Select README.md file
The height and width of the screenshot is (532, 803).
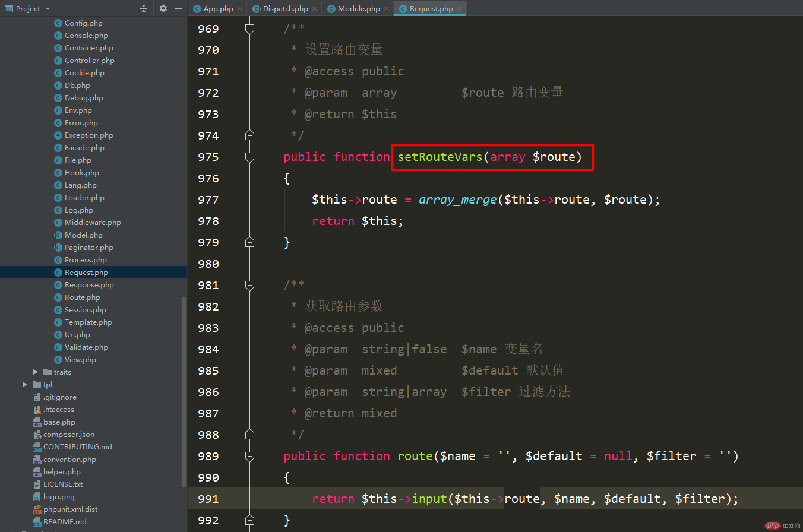[x=65, y=521]
